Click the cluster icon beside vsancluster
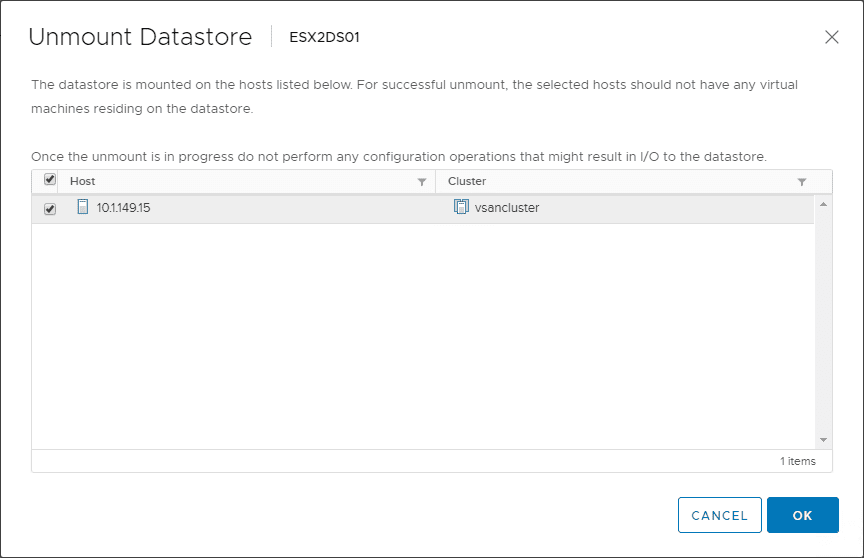Image resolution: width=864 pixels, height=558 pixels. [461, 208]
